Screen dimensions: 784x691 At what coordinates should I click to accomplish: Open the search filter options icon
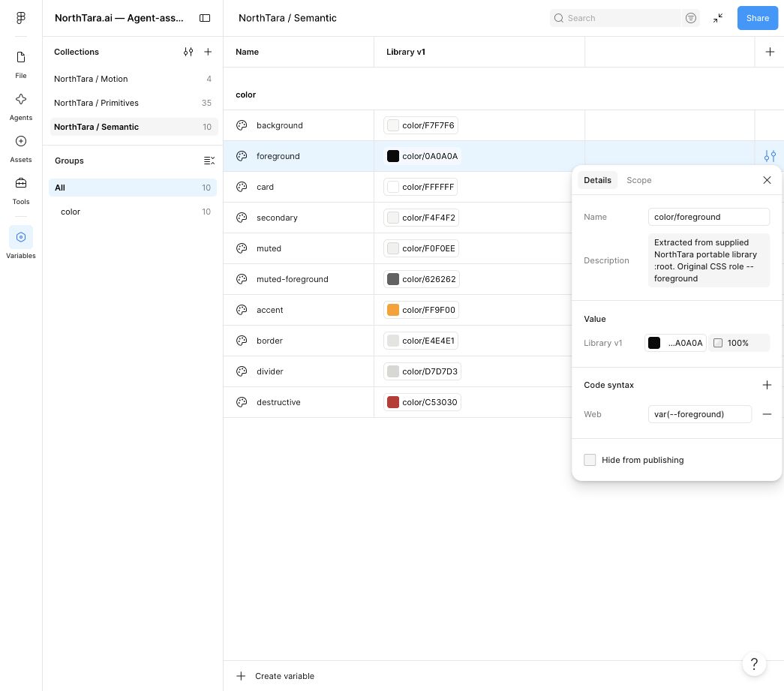(690, 18)
